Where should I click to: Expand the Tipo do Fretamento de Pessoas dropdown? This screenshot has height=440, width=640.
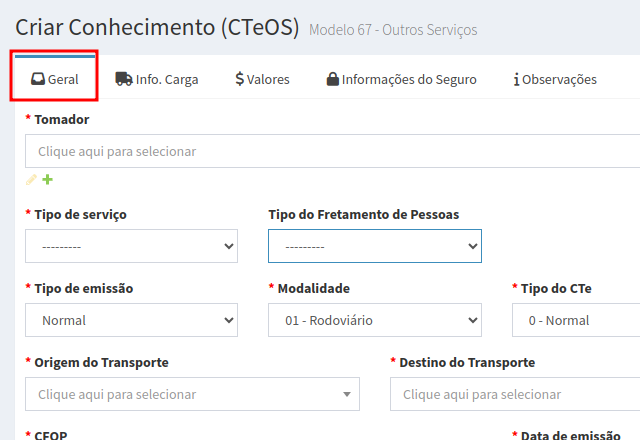tap(375, 245)
